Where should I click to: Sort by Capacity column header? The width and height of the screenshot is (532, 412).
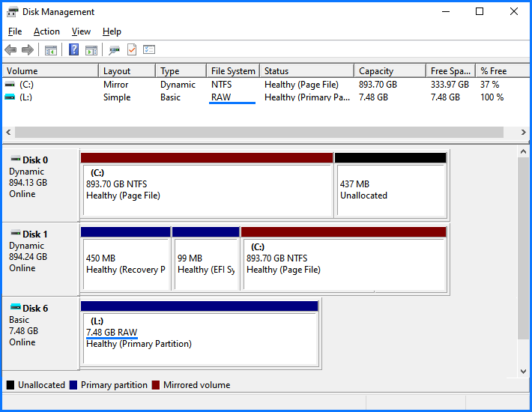(390, 71)
